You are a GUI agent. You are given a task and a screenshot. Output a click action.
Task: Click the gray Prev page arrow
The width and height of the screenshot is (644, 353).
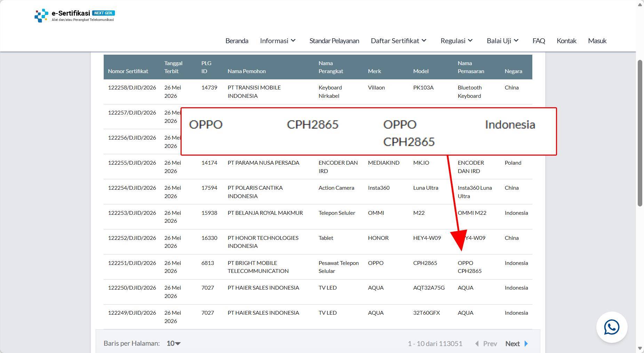pyautogui.click(x=477, y=344)
